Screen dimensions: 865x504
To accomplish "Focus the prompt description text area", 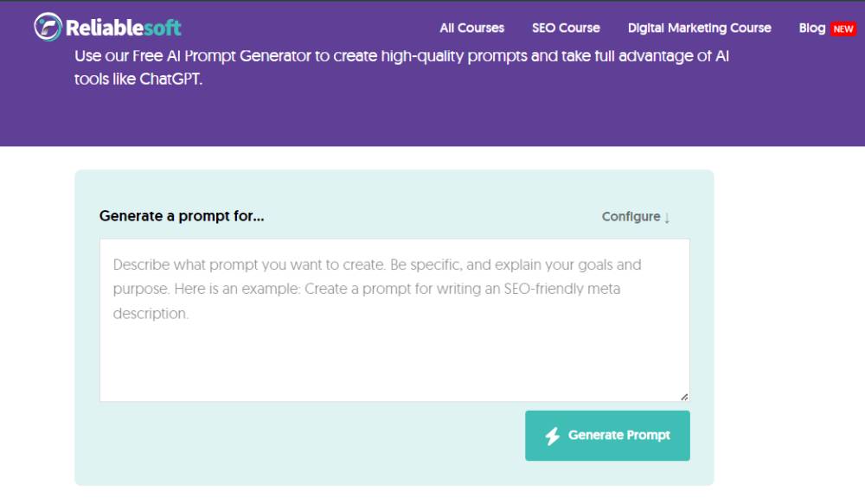I will point(394,320).
